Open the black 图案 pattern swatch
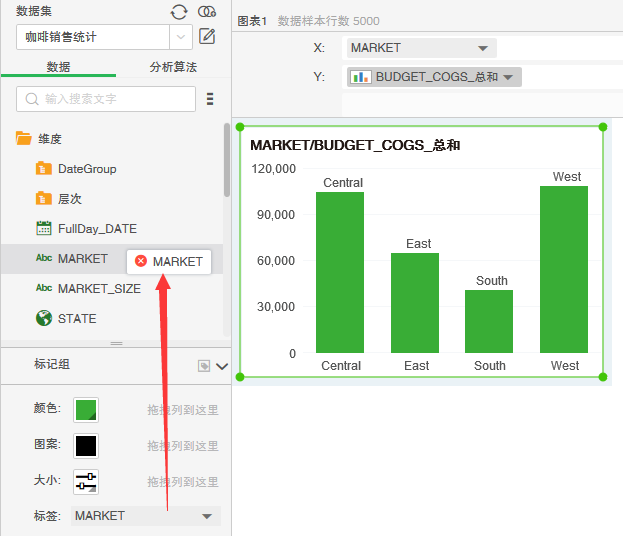623x536 pixels. [86, 446]
